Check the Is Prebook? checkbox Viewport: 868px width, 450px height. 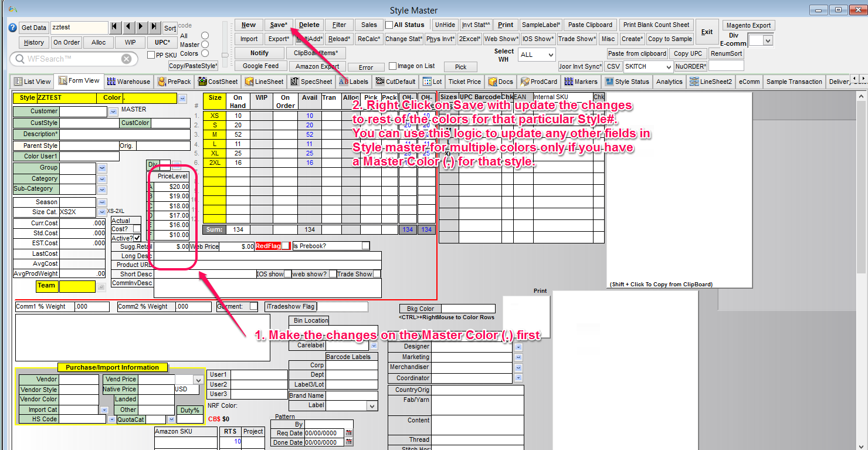click(x=365, y=246)
